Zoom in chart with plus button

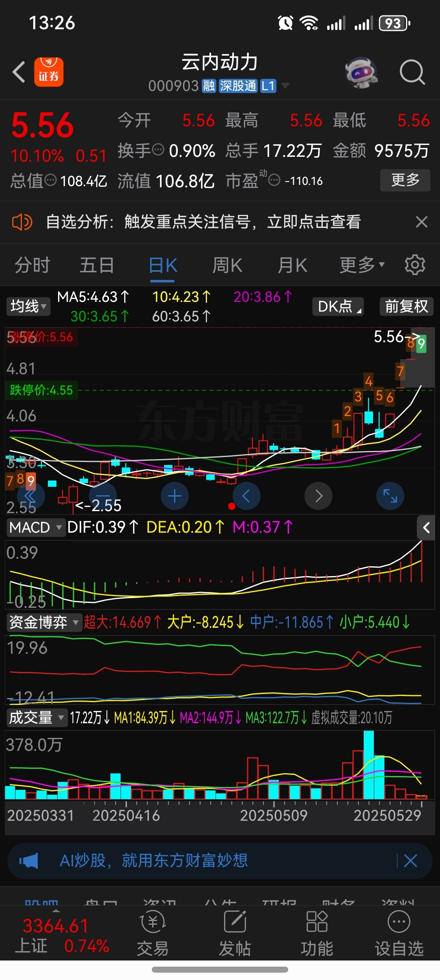pos(175,496)
